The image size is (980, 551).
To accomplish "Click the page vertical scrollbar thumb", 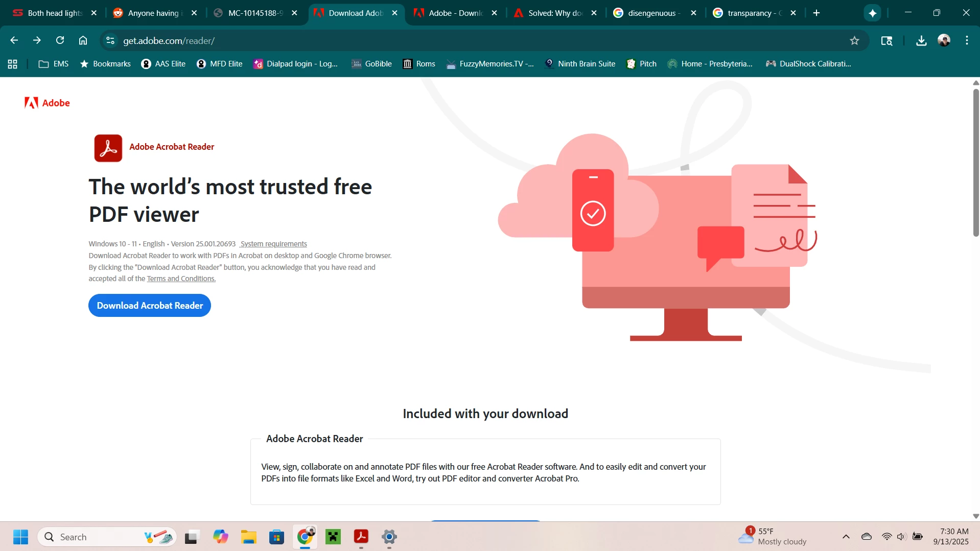I will [976, 163].
